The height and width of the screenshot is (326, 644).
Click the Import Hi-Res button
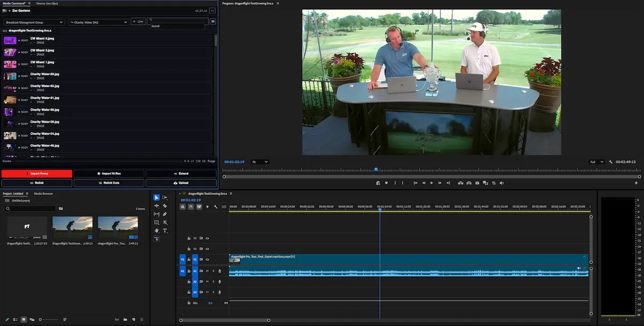pos(109,173)
